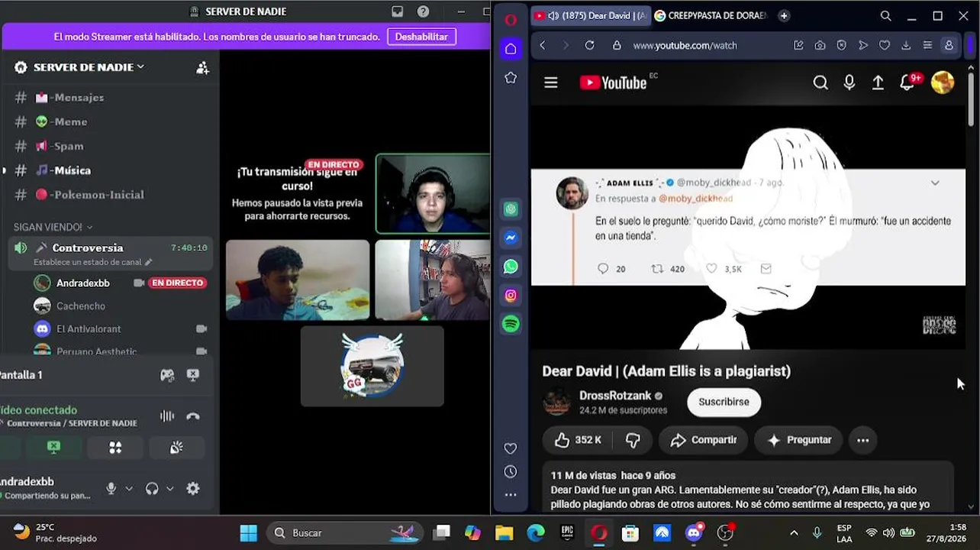Open headphone output options arrow
The width and height of the screenshot is (980, 550).
pyautogui.click(x=170, y=489)
